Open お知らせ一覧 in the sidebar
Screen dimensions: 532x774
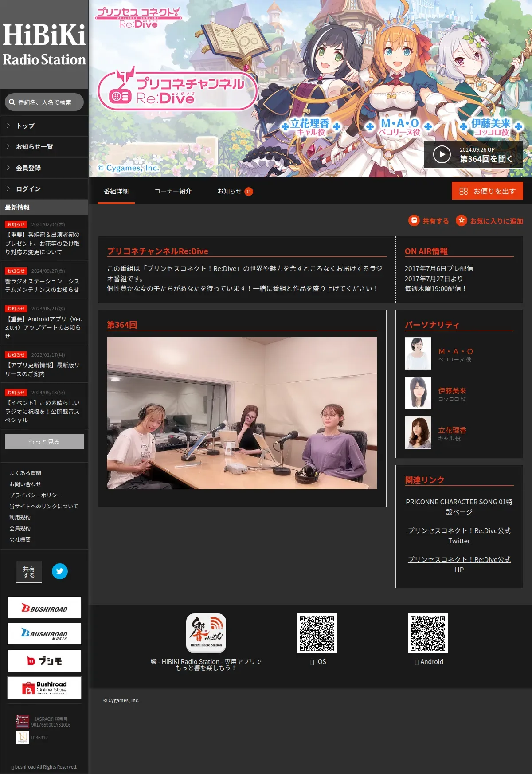coord(44,147)
